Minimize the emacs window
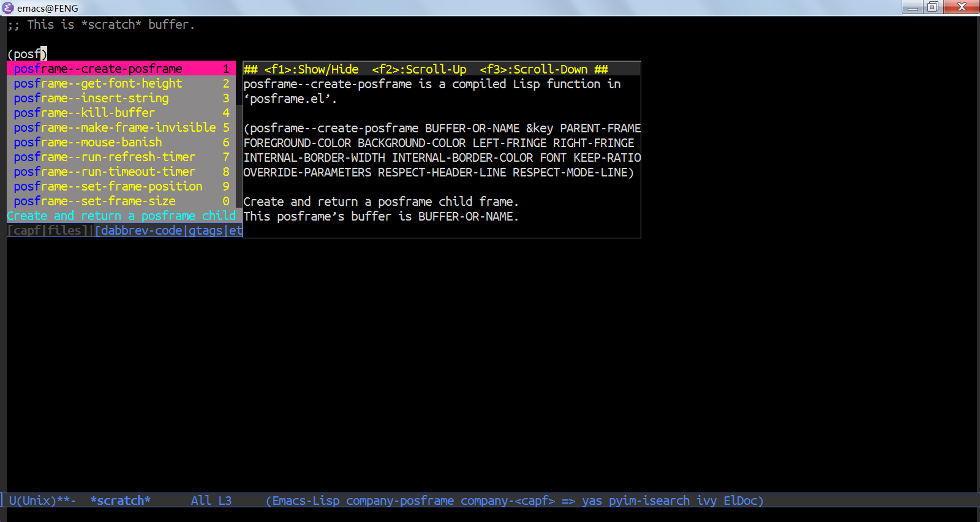 pyautogui.click(x=913, y=7)
